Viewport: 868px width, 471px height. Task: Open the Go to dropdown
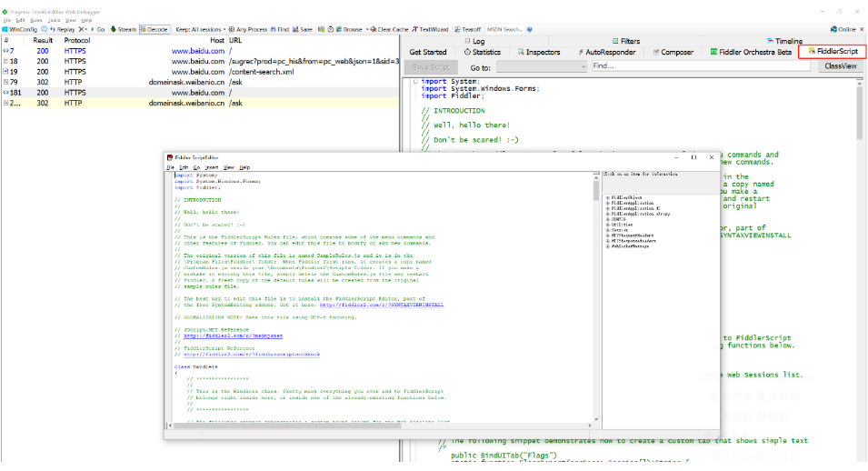(x=542, y=66)
